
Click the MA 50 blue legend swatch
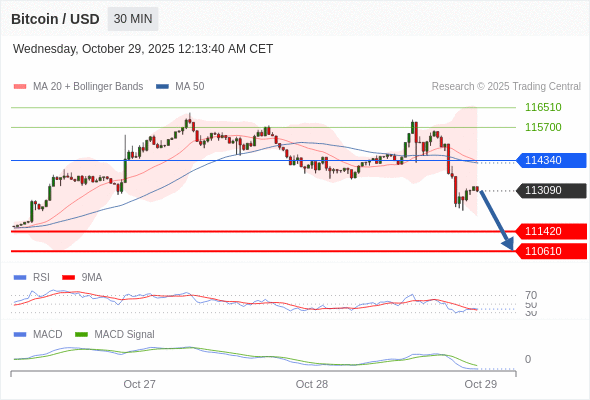[x=162, y=87]
